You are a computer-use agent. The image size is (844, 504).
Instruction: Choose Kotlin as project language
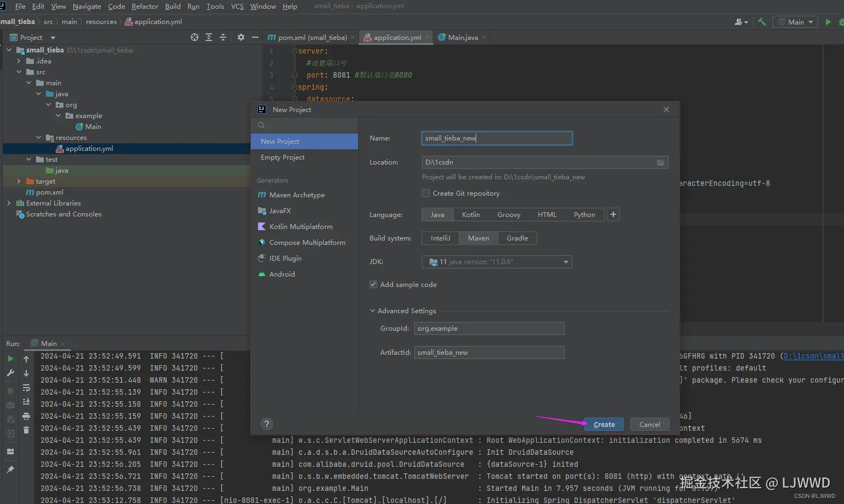470,215
